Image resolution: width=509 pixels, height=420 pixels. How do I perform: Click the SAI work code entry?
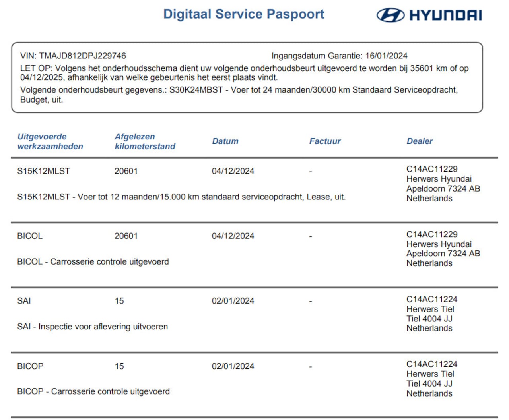pos(24,301)
